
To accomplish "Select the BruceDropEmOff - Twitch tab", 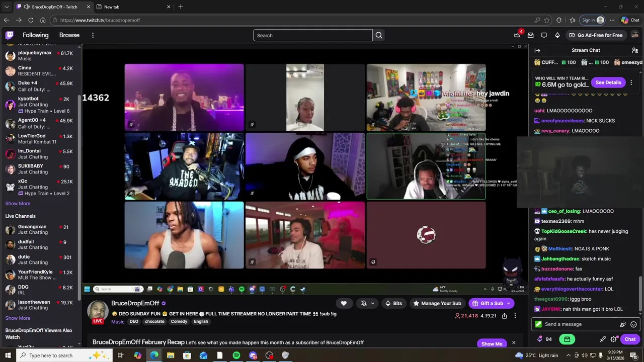I will click(x=53, y=7).
